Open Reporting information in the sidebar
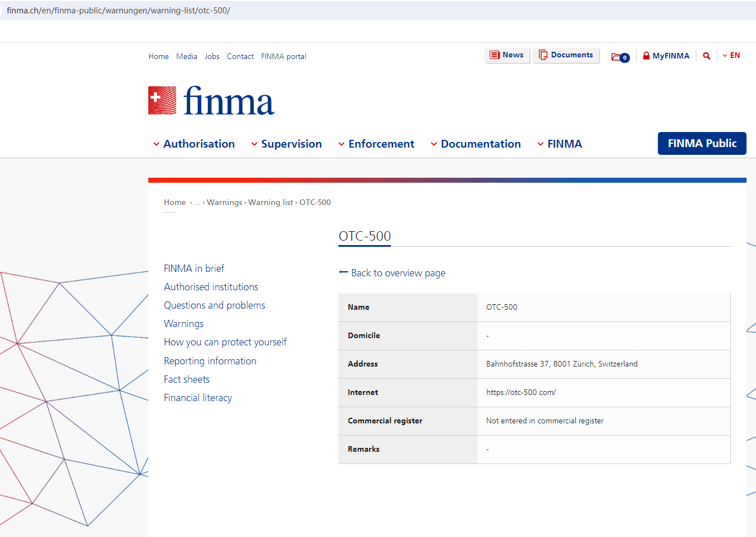The height and width of the screenshot is (537, 756). point(210,361)
